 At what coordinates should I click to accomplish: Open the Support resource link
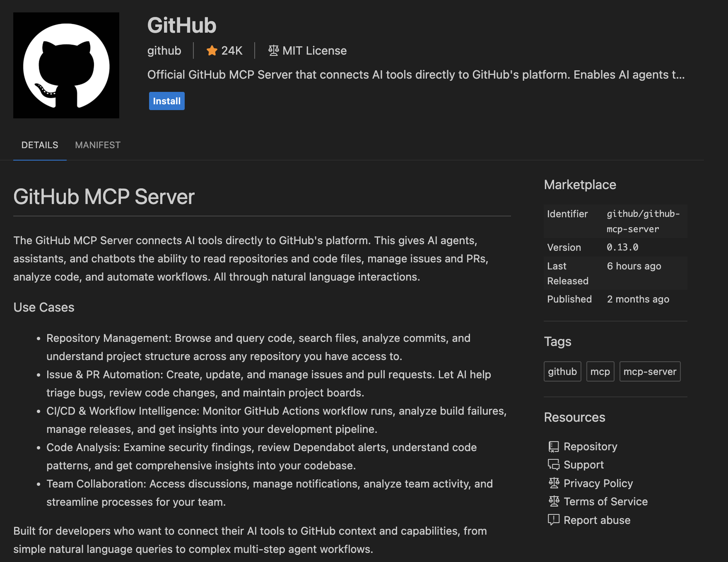pyautogui.click(x=583, y=465)
